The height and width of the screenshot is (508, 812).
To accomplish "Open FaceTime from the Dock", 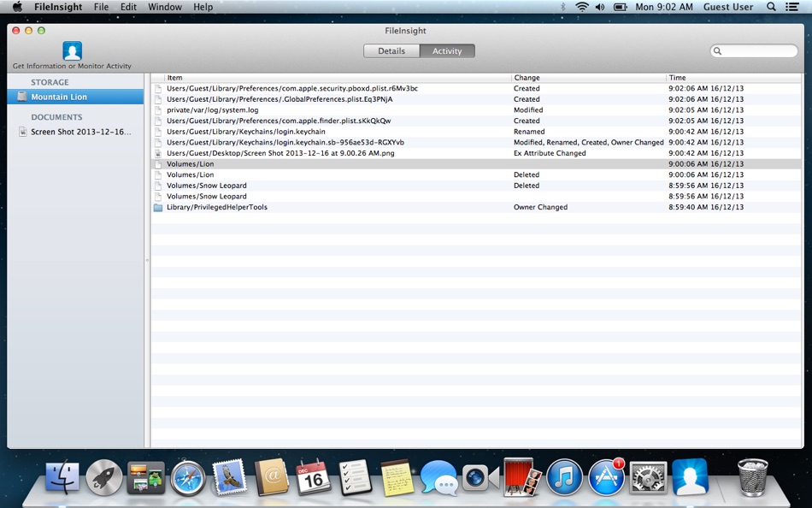I will [x=480, y=477].
